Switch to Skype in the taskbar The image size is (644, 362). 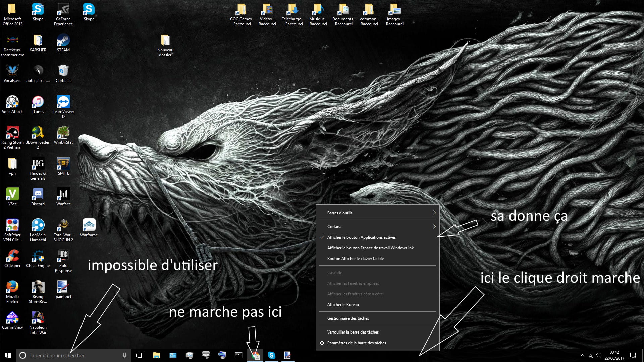point(272,355)
